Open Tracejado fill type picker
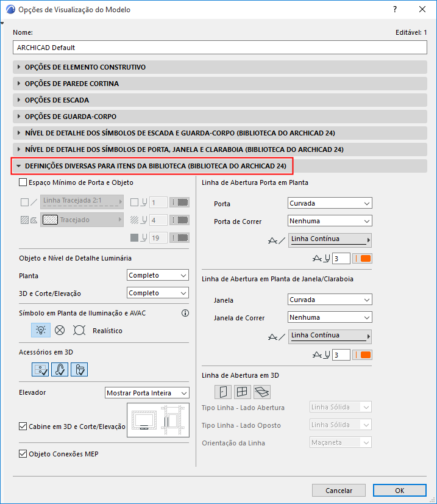The height and width of the screenshot is (504, 437). click(x=82, y=220)
